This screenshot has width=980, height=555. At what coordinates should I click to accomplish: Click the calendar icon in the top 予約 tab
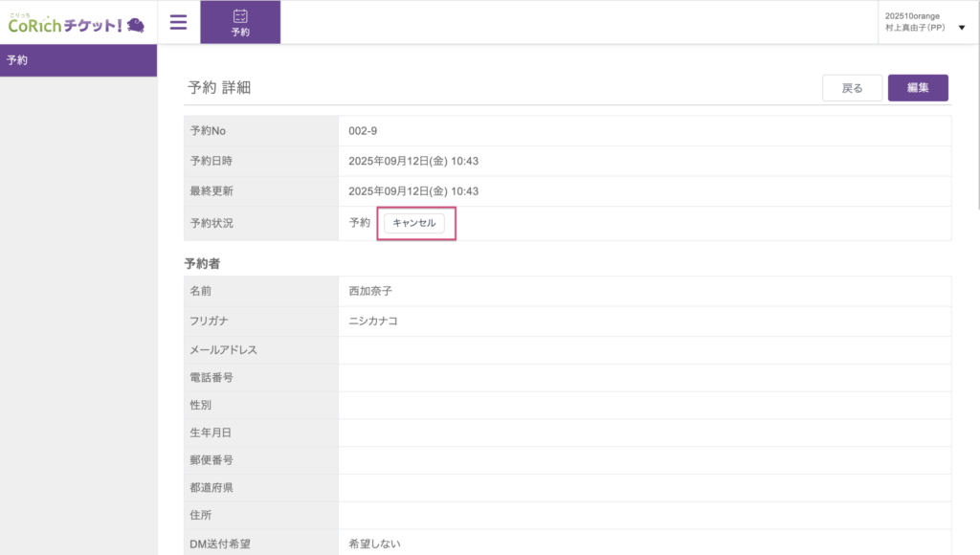click(240, 16)
